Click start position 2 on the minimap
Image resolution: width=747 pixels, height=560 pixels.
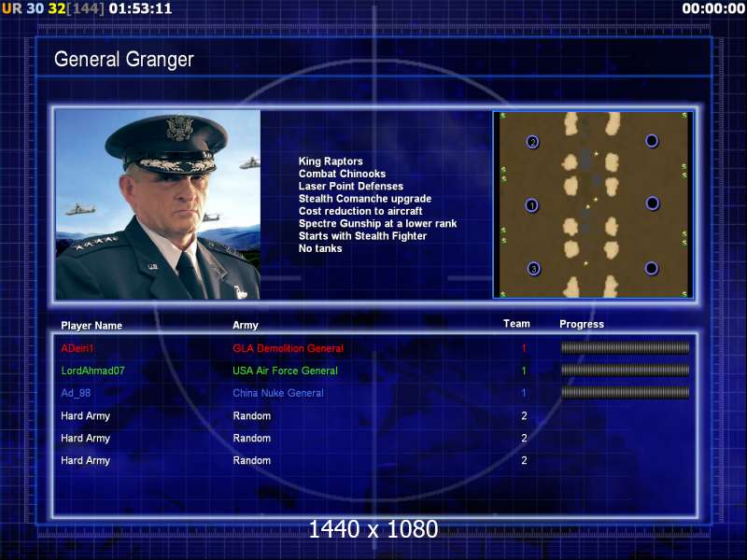click(532, 142)
